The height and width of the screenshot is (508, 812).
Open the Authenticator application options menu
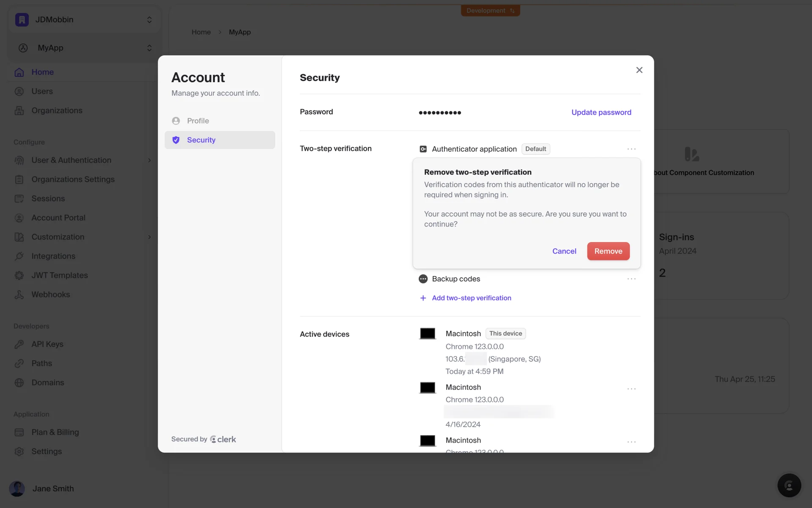pyautogui.click(x=631, y=149)
